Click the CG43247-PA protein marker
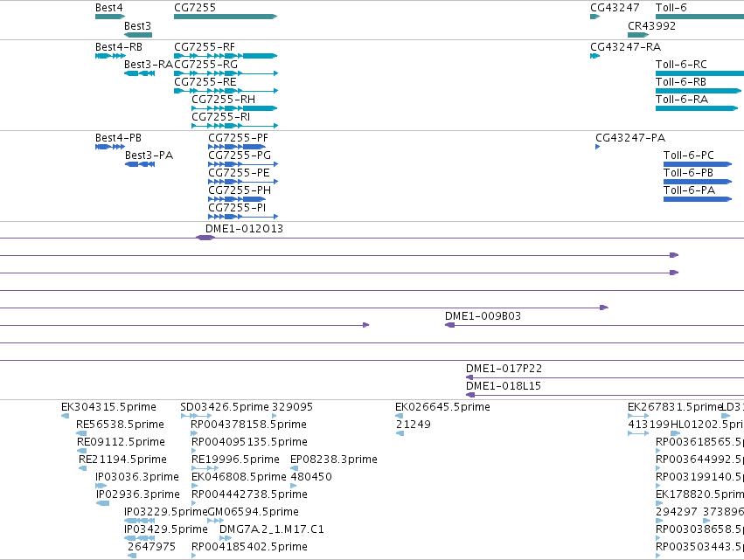This screenshot has height=560, width=744. [x=598, y=147]
